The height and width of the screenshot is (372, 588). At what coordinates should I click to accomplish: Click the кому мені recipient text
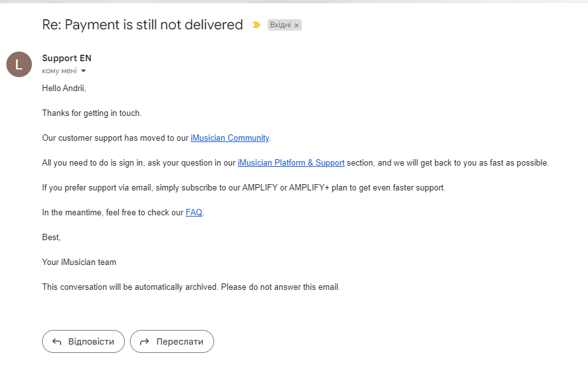point(59,71)
